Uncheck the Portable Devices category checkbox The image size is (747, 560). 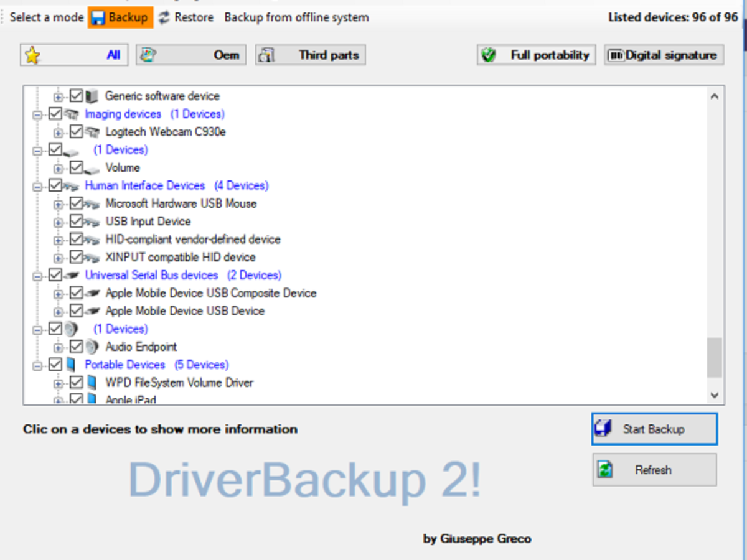point(55,365)
